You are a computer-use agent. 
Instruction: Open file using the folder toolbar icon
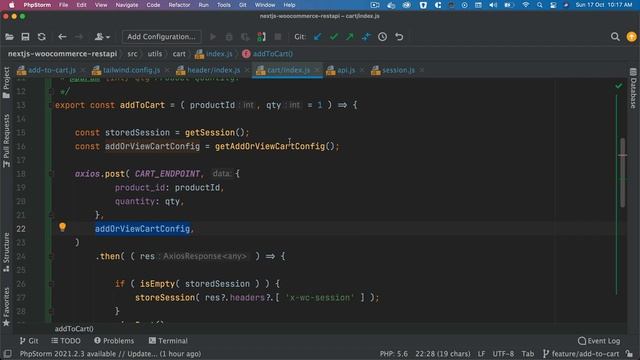[9, 37]
